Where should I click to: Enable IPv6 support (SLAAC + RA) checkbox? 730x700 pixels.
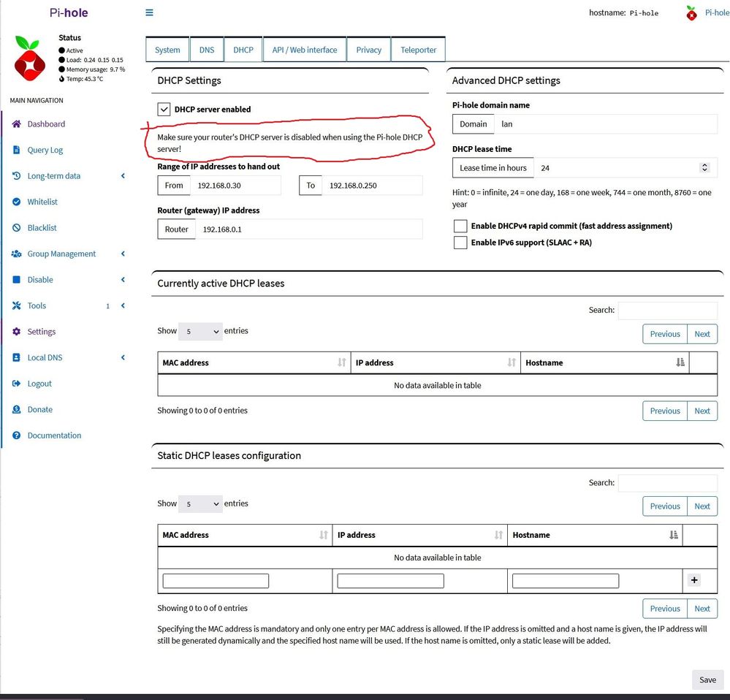coord(460,243)
